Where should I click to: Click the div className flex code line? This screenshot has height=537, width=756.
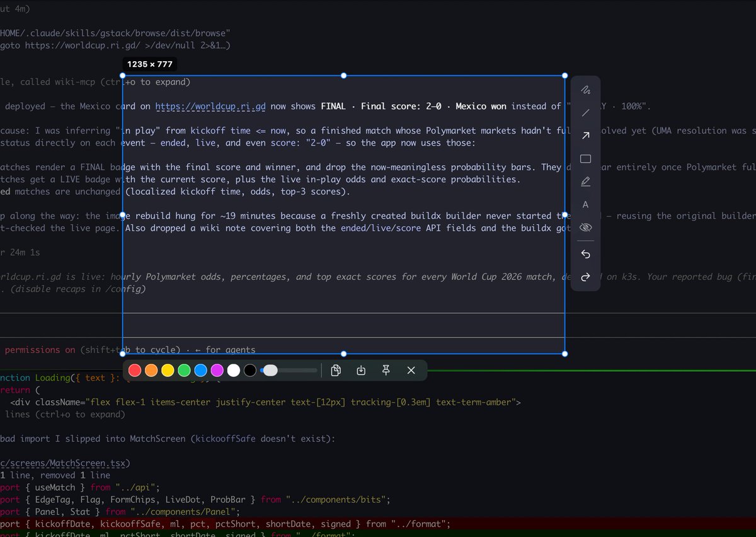click(x=266, y=402)
